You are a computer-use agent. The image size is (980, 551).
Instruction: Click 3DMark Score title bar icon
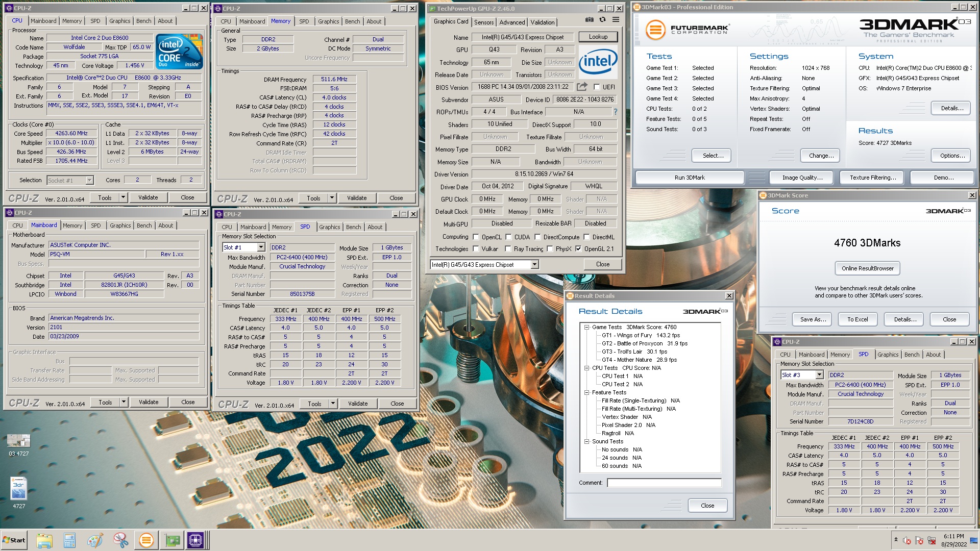click(x=764, y=195)
